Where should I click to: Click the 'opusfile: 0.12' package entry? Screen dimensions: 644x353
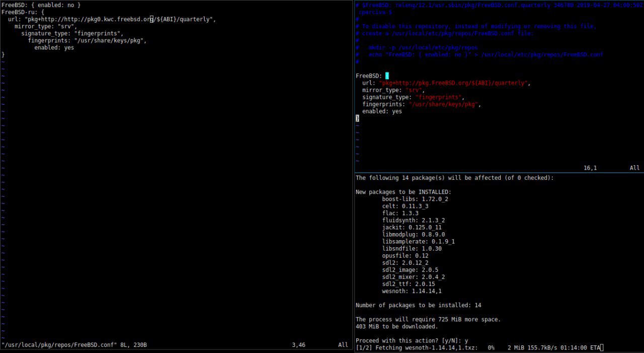[x=405, y=255]
